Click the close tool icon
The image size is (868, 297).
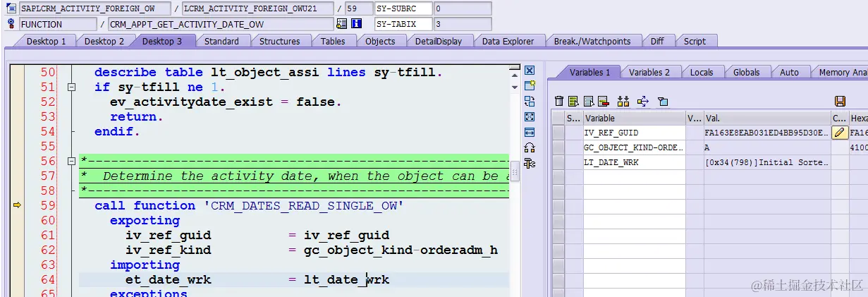(530, 71)
